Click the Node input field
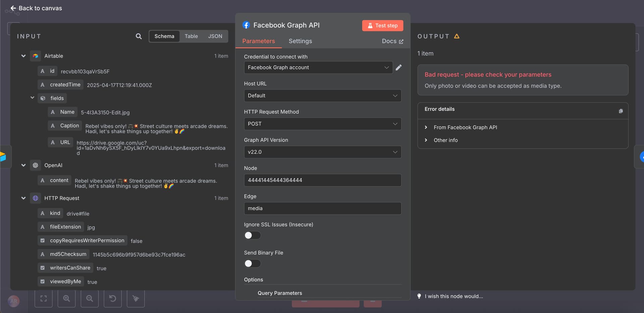This screenshot has width=644, height=313. [323, 180]
